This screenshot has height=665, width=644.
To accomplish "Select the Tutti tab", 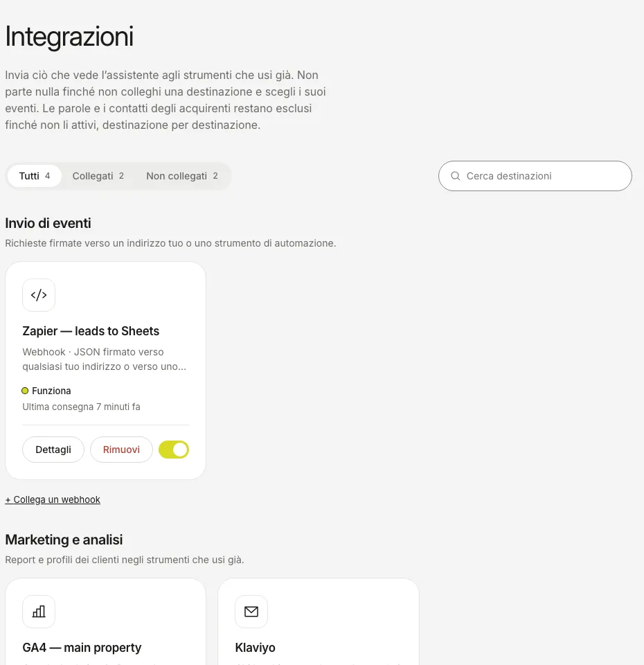I will [x=35, y=176].
